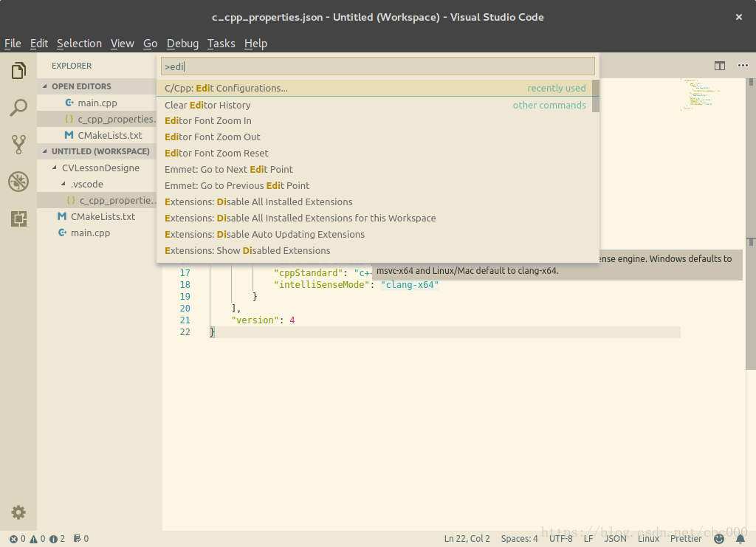Click Ln 22, Col 2 in status bar
The height and width of the screenshot is (547, 756).
tap(467, 539)
